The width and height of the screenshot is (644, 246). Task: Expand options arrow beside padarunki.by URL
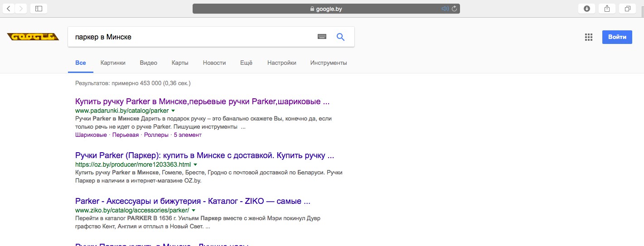173,111
